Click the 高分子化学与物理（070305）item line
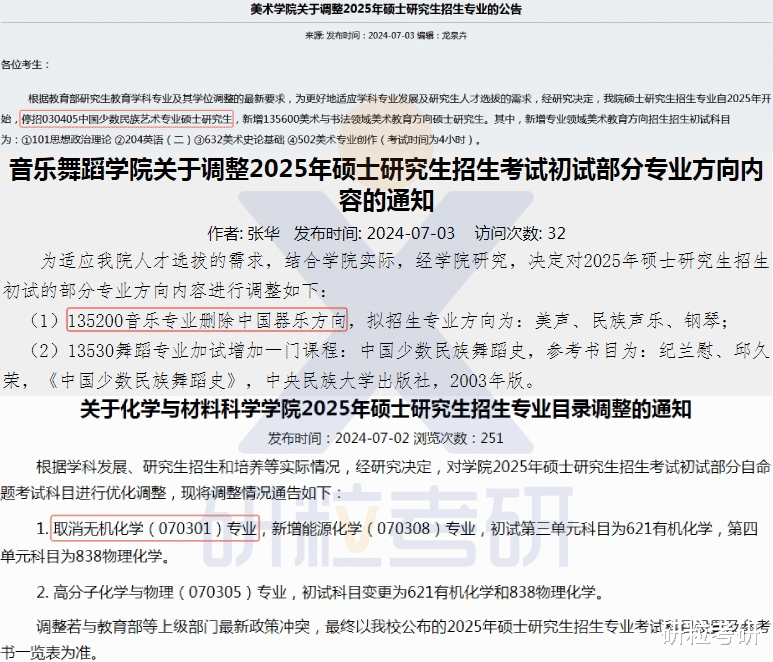The image size is (773, 662). [x=321, y=592]
